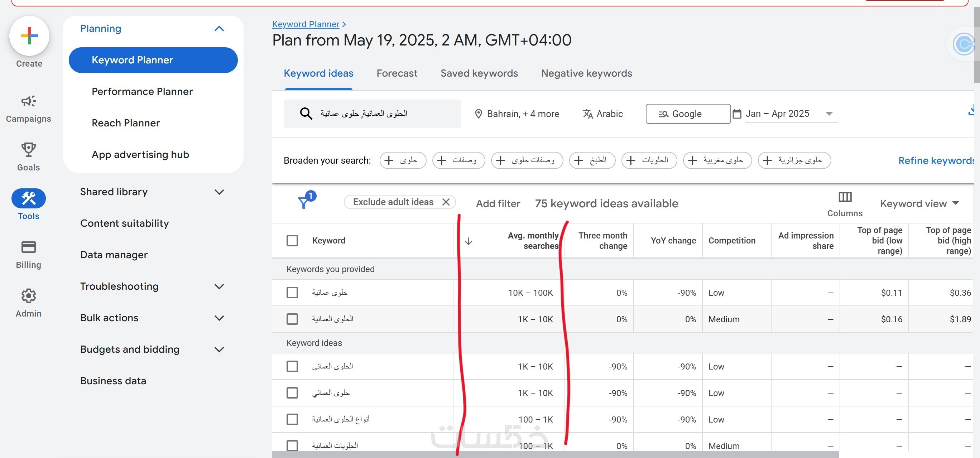
Task: Click the filter funnel icon
Action: point(303,203)
